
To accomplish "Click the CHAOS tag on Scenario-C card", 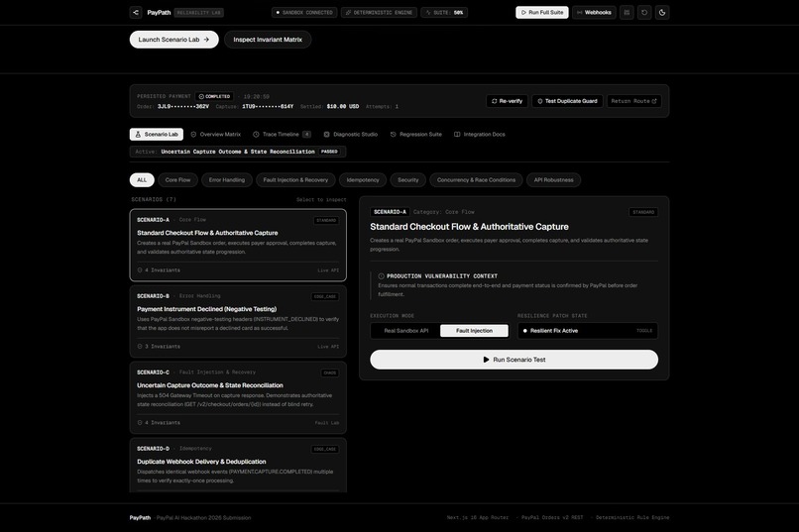I will click(330, 373).
